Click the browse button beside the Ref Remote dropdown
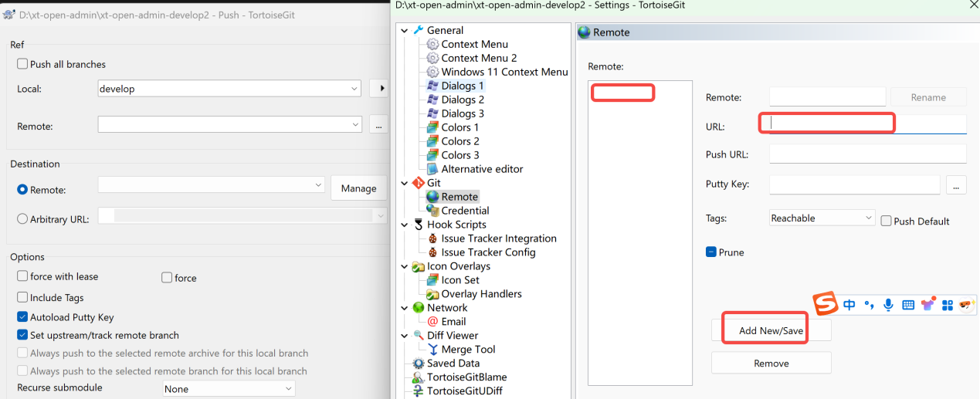This screenshot has width=980, height=399. (x=378, y=124)
